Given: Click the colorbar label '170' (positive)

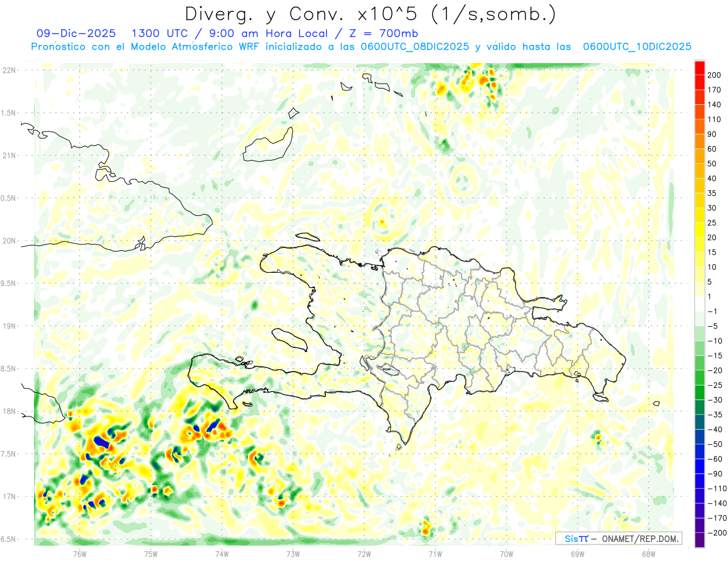Looking at the screenshot, I should point(715,90).
